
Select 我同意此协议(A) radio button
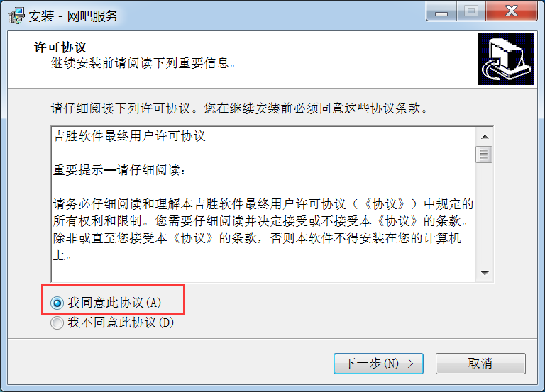click(x=57, y=303)
